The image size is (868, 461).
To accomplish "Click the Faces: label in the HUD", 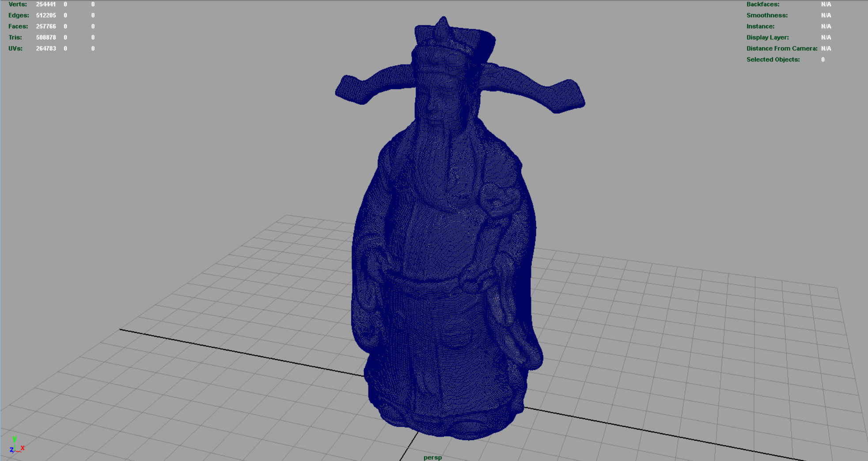I will 18,27.
